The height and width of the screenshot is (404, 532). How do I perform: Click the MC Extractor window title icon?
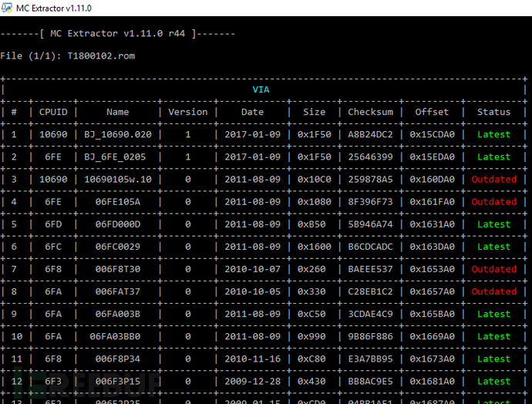[x=7, y=8]
